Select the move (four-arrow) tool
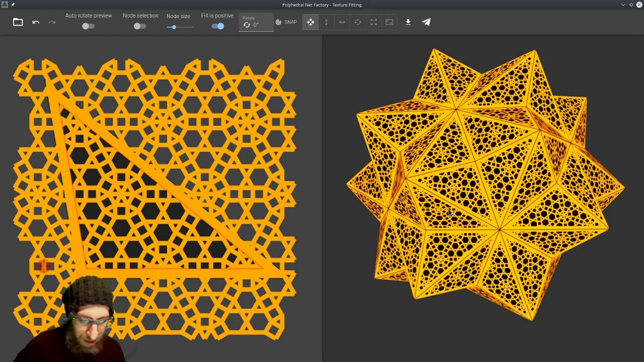The image size is (644, 362). 310,22
